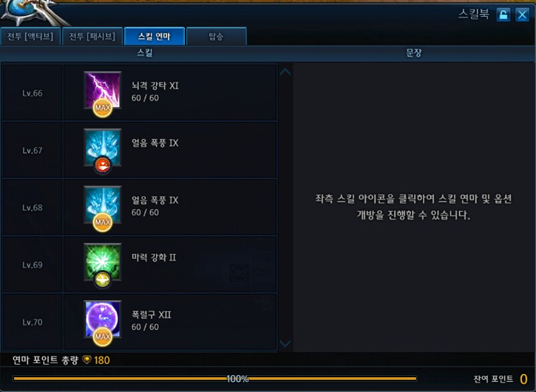536x392 pixels.
Task: Click the skill list up arrow
Action: [x=285, y=72]
